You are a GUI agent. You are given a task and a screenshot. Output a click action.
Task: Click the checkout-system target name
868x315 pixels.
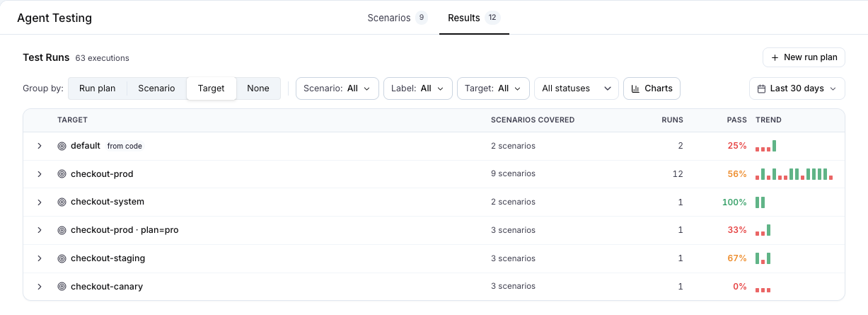(108, 202)
